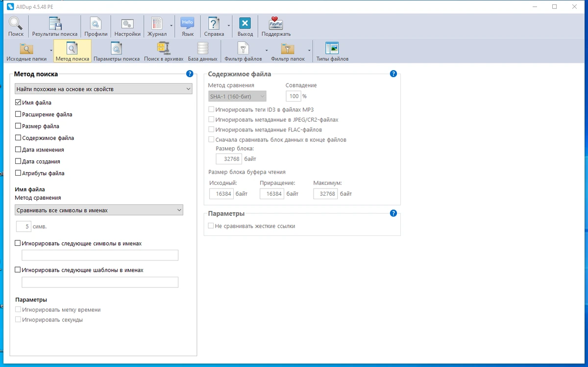This screenshot has height=367, width=588.
Task: Click the Язык Hello icon
Action: click(x=187, y=24)
